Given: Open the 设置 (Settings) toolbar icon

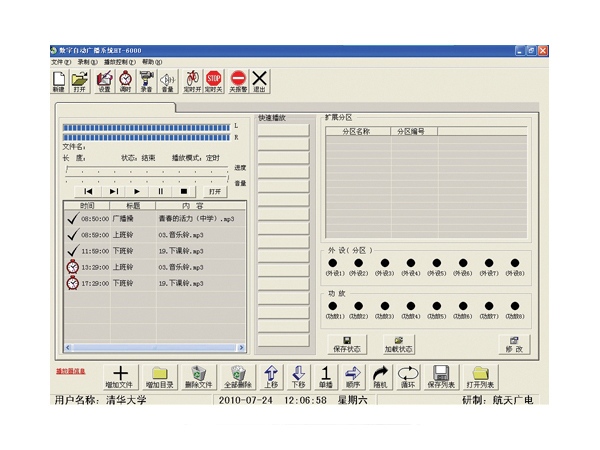Looking at the screenshot, I should coord(104,80).
